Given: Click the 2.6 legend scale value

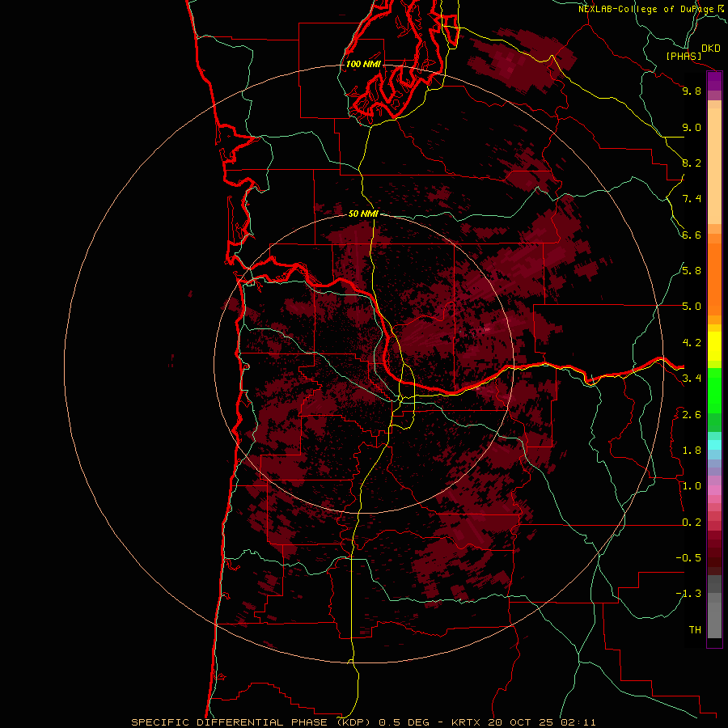Looking at the screenshot, I should (x=692, y=415).
